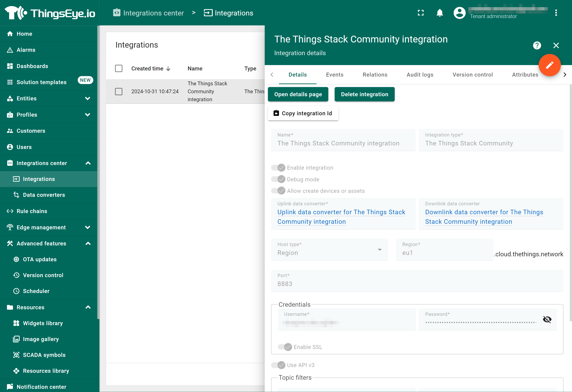Image resolution: width=572 pixels, height=392 pixels.
Task: Click the Resources library icon
Action: coord(16,371)
